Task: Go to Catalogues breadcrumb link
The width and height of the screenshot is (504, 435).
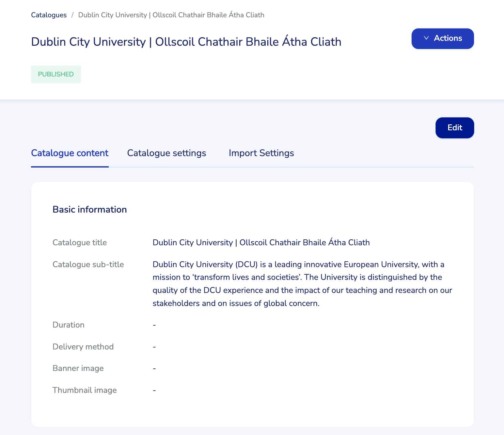Action: tap(49, 15)
